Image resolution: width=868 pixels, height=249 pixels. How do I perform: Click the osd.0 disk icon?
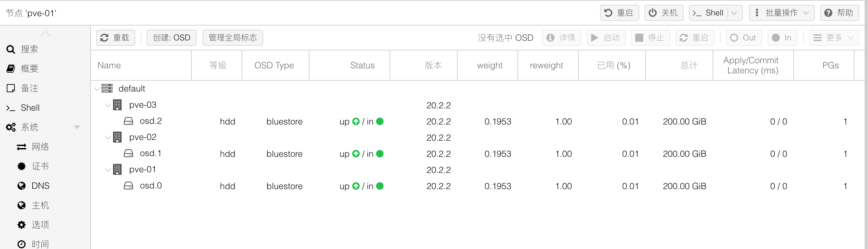click(129, 186)
